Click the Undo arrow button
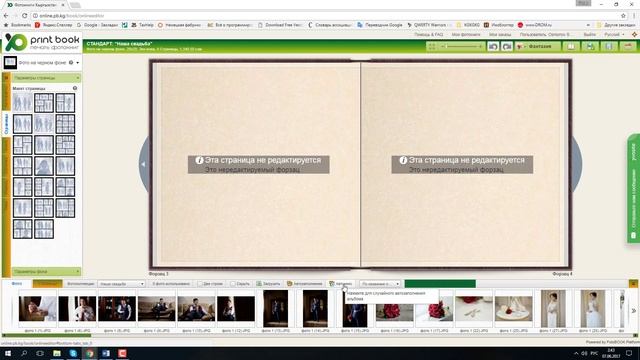This screenshot has width=640, height=360. coord(493,47)
